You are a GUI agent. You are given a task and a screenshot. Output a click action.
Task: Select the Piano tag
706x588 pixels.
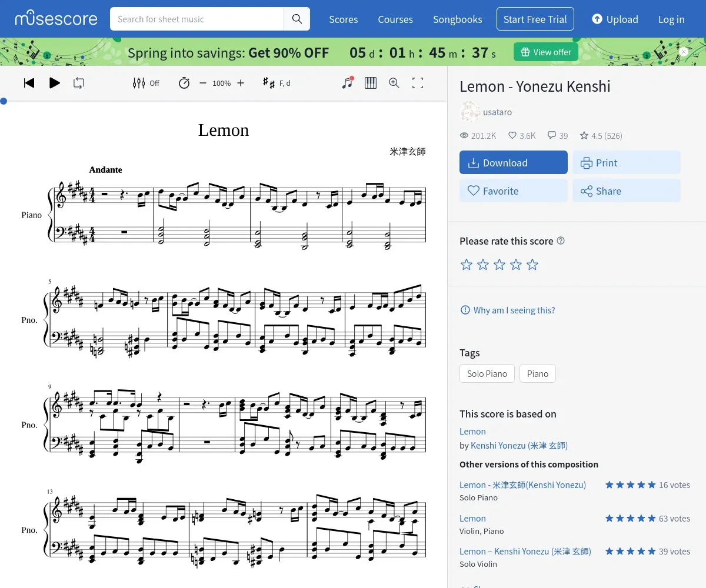pos(538,373)
